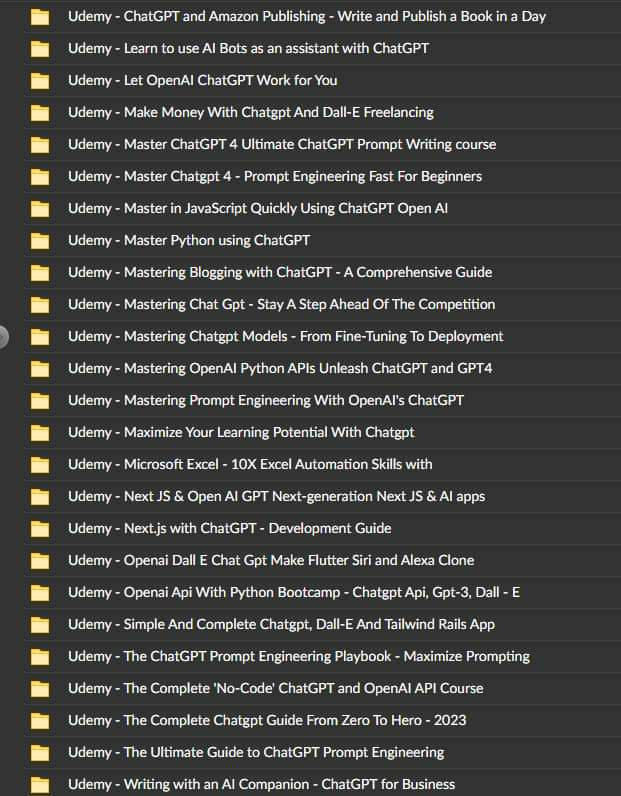Viewport: 621px width, 796px height.
Task: Open 'ChatGPT and Amazon Publishing - Write and Publish a Book in a Day'
Action: 307,16
